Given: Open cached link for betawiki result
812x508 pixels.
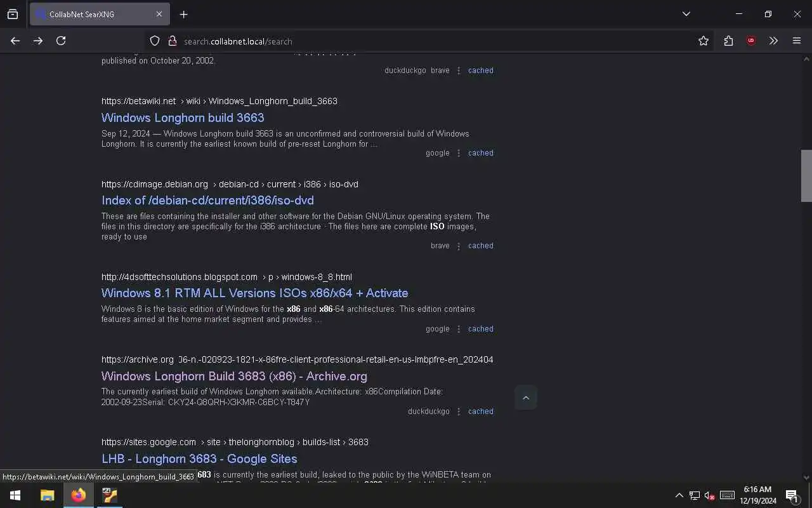Looking at the screenshot, I should pos(480,153).
